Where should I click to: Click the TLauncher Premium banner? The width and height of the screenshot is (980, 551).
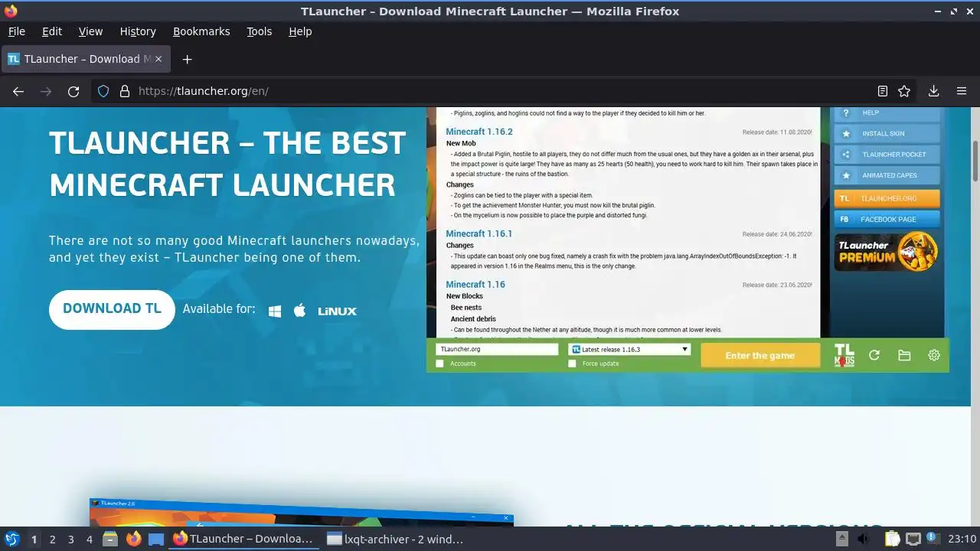coord(887,252)
